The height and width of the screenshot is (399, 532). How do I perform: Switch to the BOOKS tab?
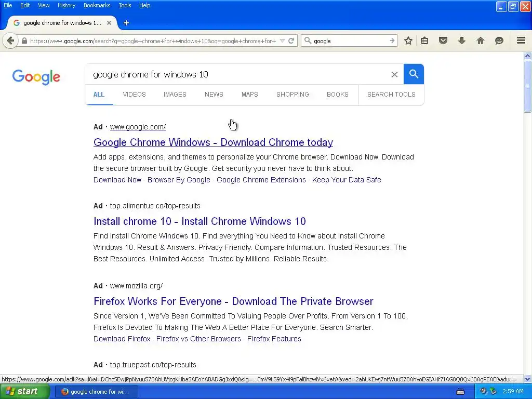point(338,95)
